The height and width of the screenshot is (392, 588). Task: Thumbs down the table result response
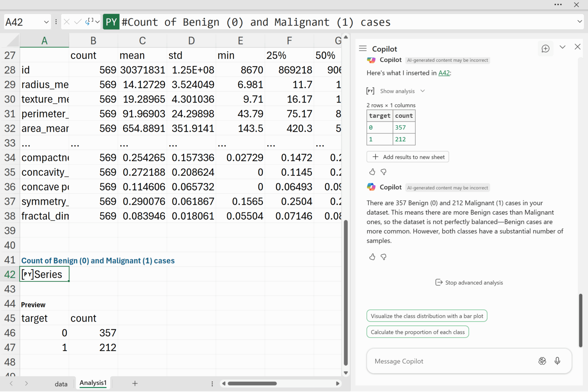(x=384, y=172)
